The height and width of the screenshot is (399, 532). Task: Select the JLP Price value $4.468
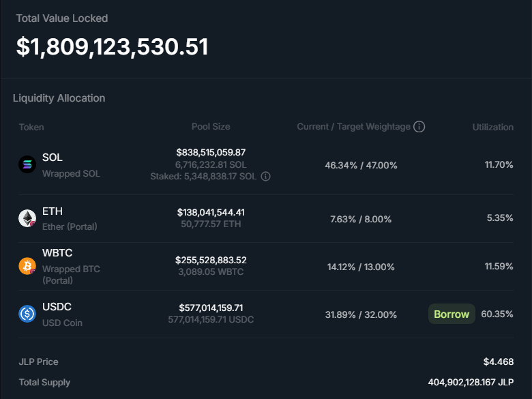[498, 362]
